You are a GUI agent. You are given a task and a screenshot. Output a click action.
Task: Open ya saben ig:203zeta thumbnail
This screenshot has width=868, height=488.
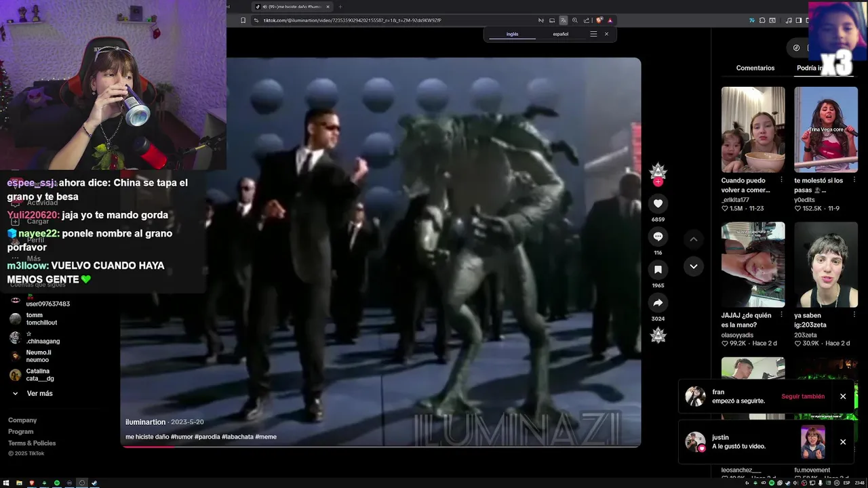coord(826,265)
